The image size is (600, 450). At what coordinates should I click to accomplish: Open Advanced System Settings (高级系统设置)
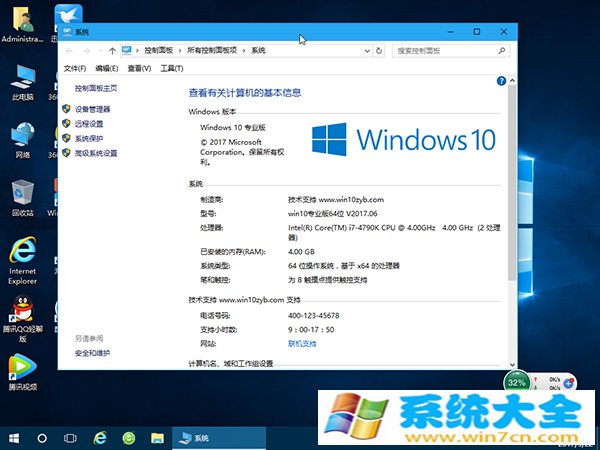95,154
